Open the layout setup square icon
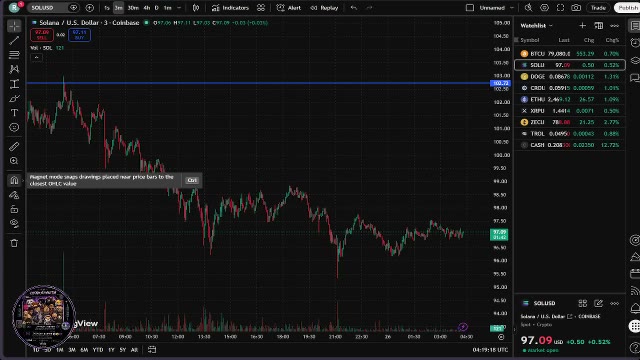 470,8
